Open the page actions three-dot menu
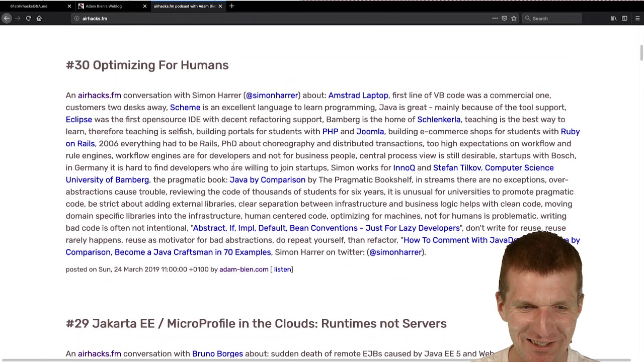The height and width of the screenshot is (362, 644). pyautogui.click(x=495, y=19)
